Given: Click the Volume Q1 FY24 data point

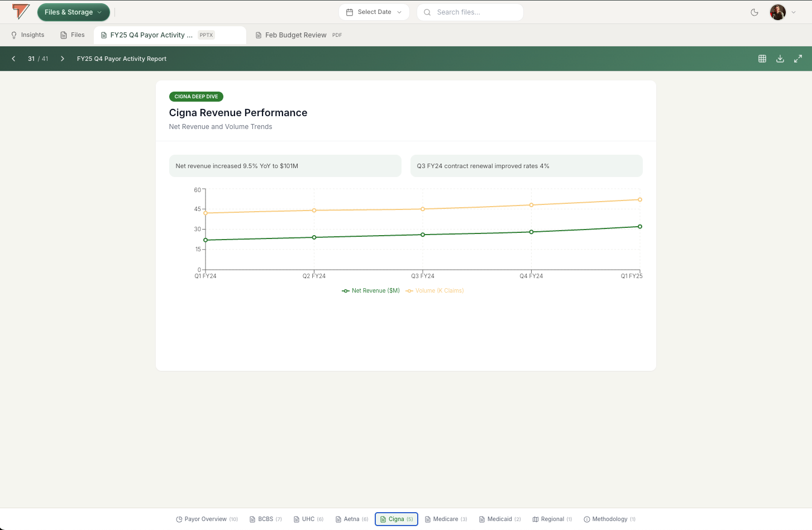Looking at the screenshot, I should click(x=206, y=213).
